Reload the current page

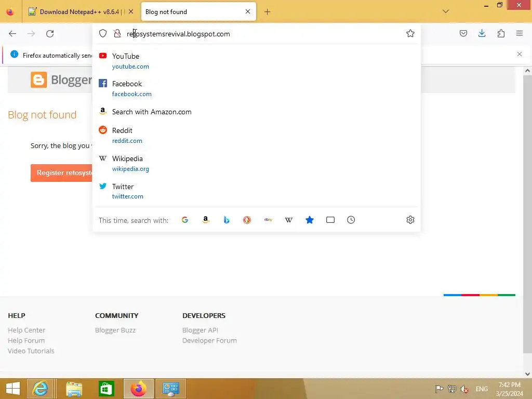click(x=50, y=34)
